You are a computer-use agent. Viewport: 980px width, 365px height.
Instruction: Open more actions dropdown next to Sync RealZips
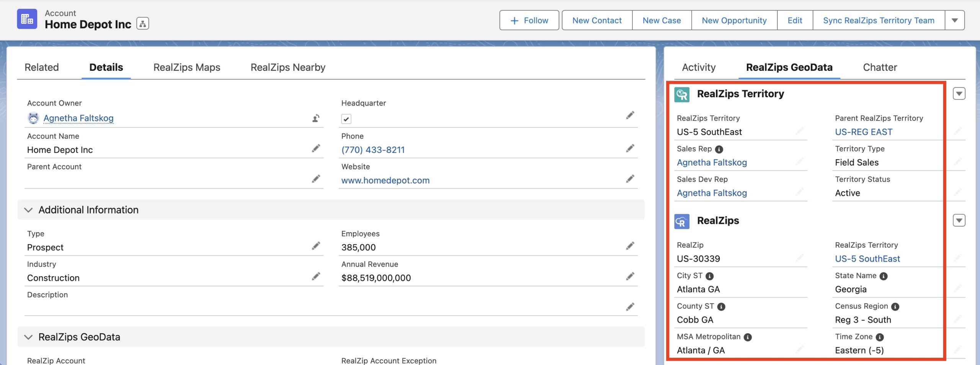pyautogui.click(x=955, y=20)
